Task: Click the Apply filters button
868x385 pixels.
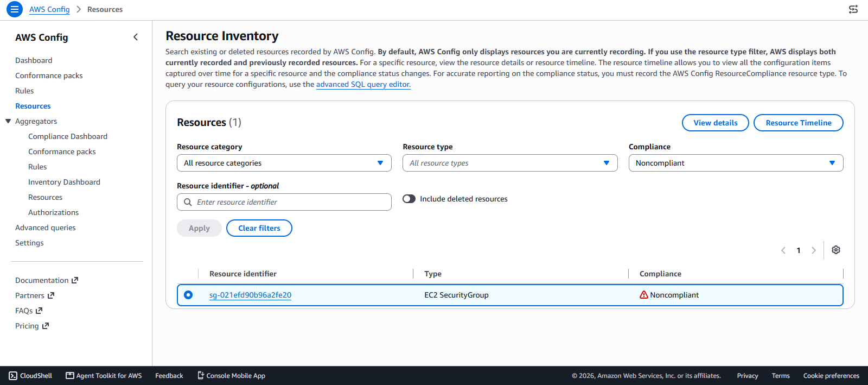Action: pyautogui.click(x=199, y=228)
